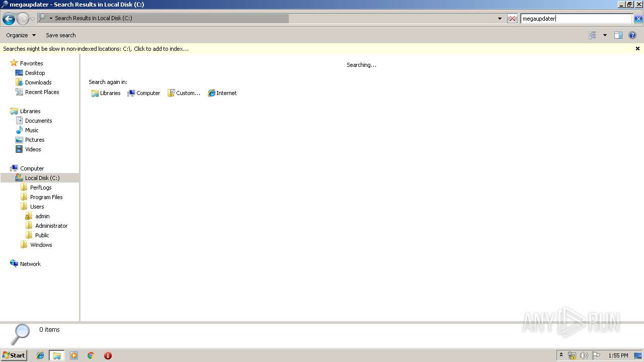Image resolution: width=644 pixels, height=362 pixels.
Task: Select Local Disk (C:) in the tree
Action: pos(42,178)
